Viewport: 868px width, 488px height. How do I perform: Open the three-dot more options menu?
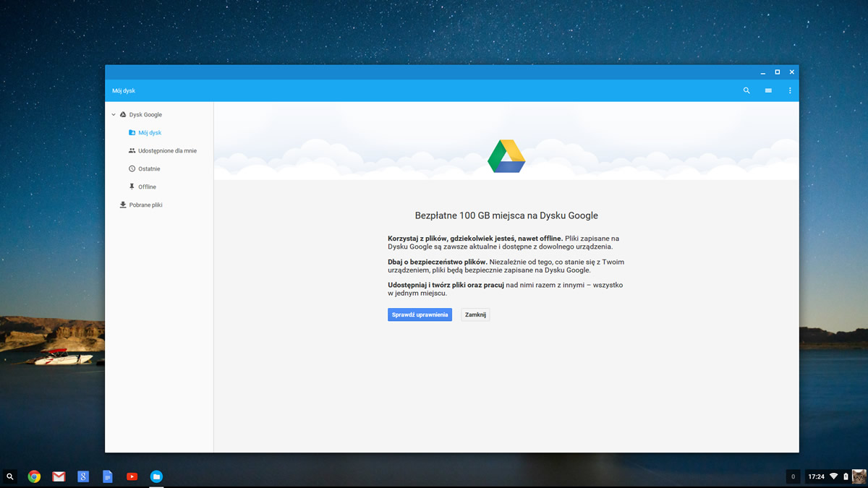click(x=790, y=90)
